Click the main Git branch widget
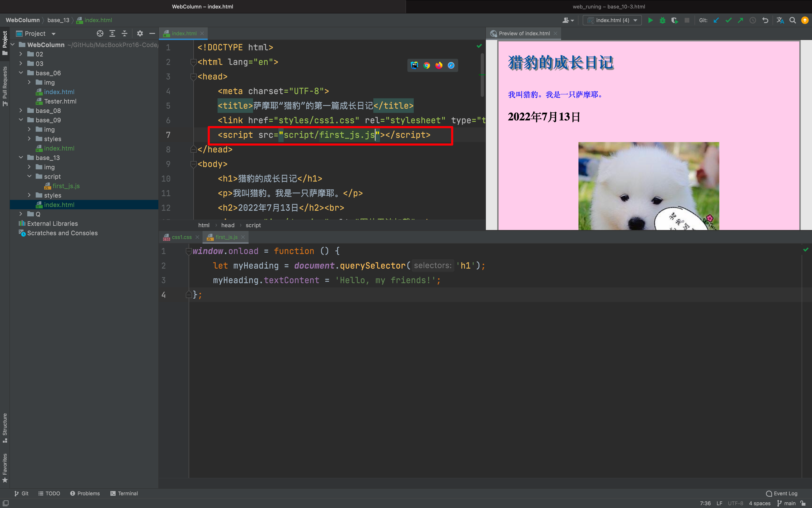 click(787, 503)
